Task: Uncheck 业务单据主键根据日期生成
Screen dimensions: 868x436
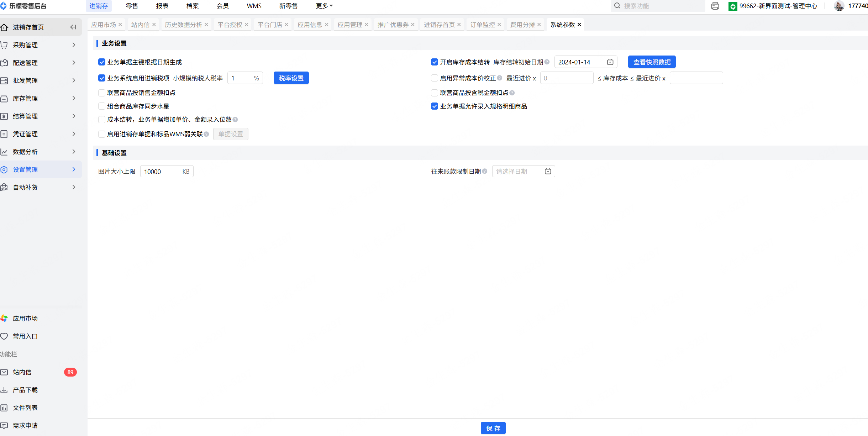Action: tap(102, 62)
